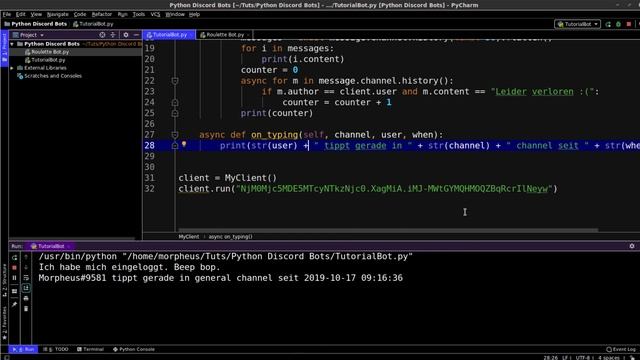
Task: Pause output in the Run panel
Action: [15, 278]
